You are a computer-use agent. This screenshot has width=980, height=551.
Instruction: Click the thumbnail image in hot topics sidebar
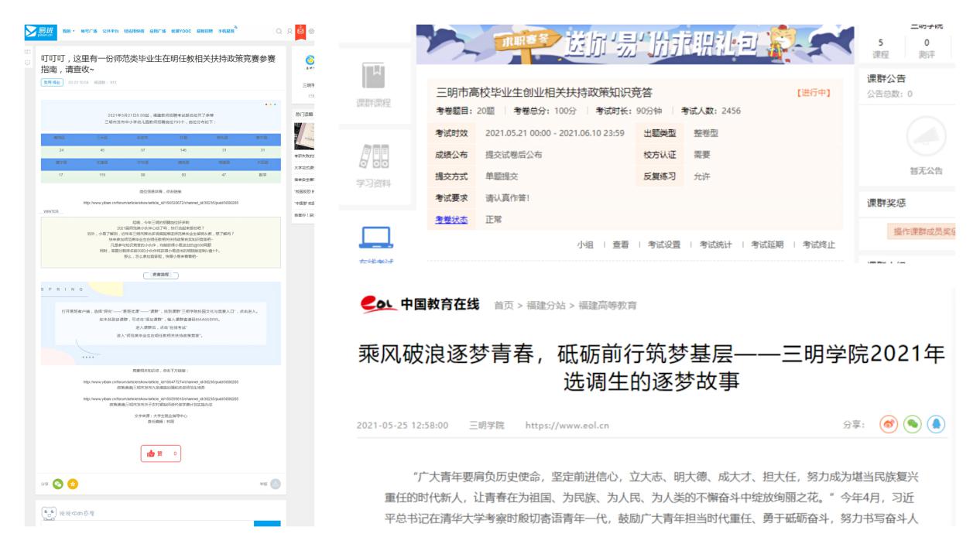303,136
